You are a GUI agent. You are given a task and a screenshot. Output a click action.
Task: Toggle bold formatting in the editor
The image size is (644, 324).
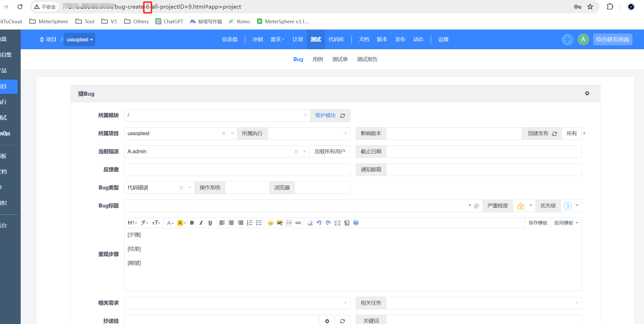[x=192, y=223]
